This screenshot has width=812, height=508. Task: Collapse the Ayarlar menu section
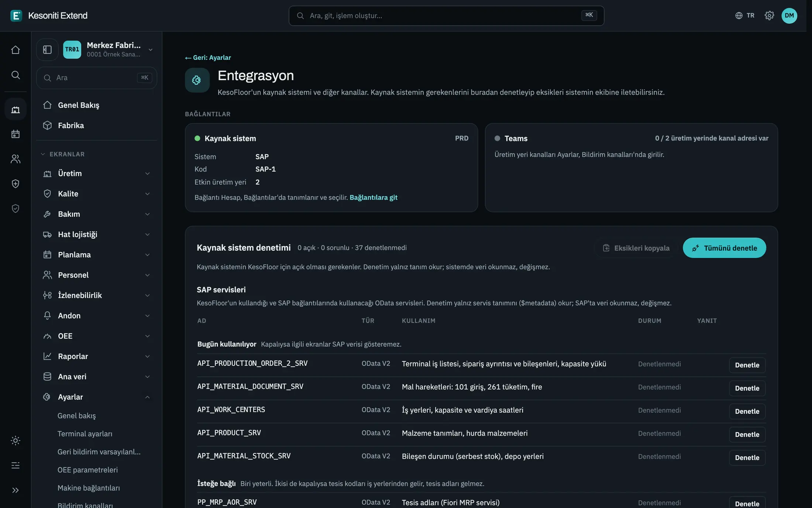(97, 397)
